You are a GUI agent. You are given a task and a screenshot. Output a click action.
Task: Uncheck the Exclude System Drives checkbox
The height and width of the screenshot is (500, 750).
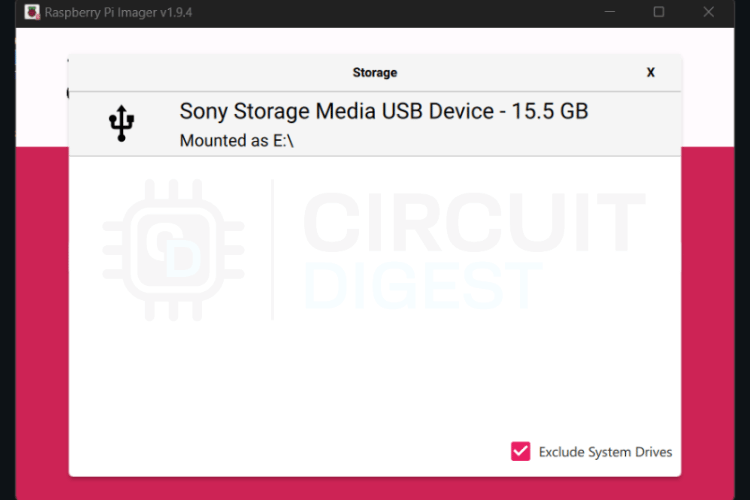tap(520, 451)
